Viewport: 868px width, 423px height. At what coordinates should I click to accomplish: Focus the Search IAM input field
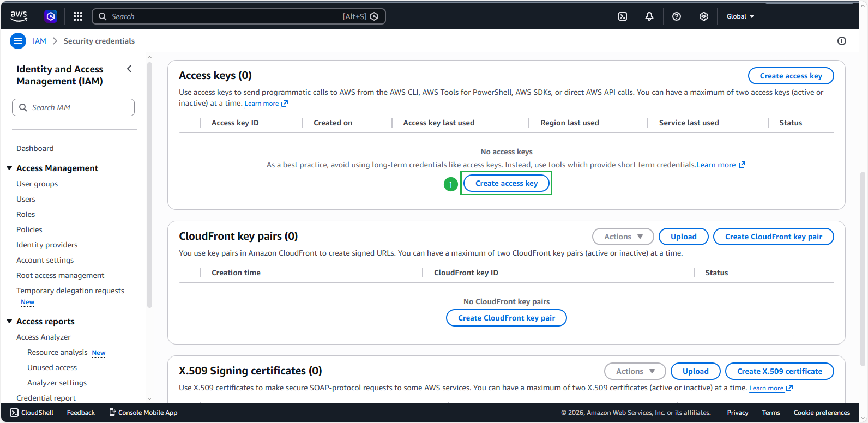click(73, 107)
